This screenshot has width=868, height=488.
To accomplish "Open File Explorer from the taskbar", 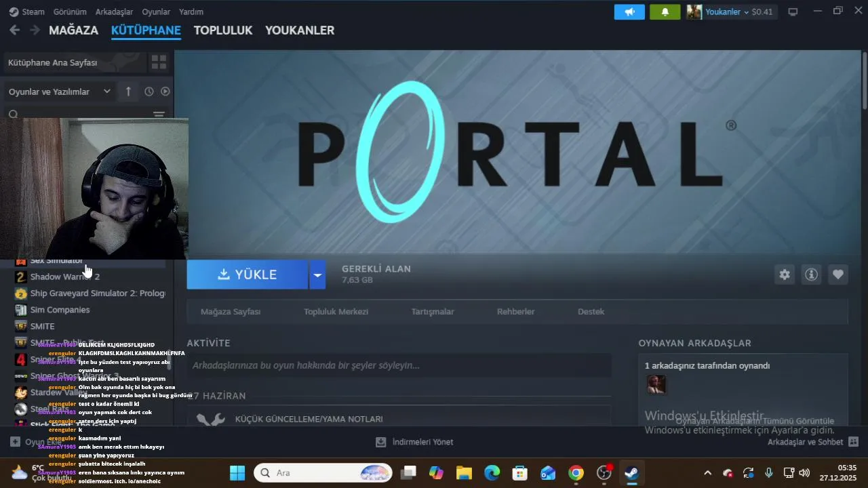I will pos(464,472).
